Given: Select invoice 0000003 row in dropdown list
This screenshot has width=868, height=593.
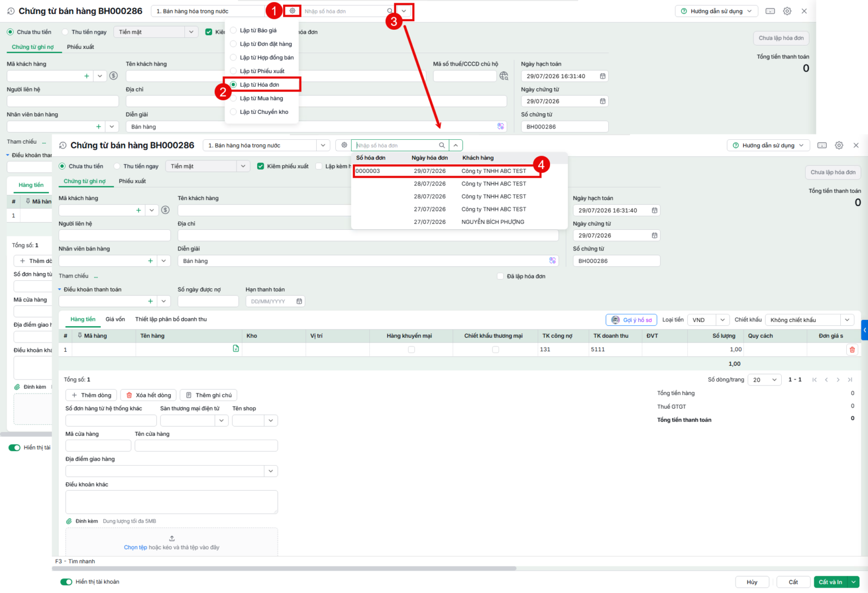Looking at the screenshot, I should [447, 171].
